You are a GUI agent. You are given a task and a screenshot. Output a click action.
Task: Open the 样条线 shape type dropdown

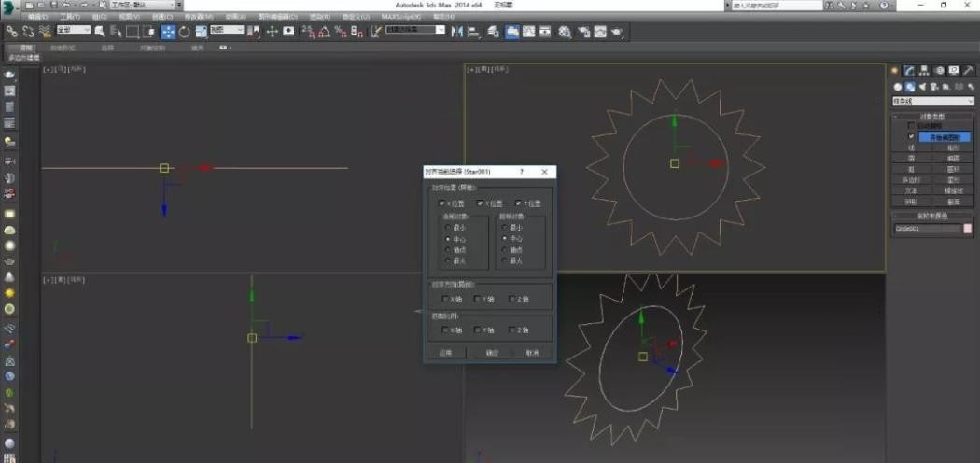[x=933, y=102]
